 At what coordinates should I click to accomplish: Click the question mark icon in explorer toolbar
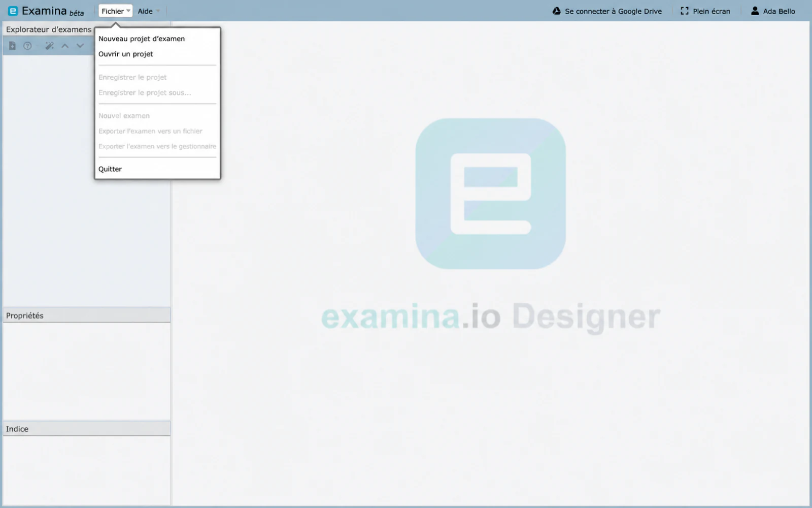[x=27, y=46]
